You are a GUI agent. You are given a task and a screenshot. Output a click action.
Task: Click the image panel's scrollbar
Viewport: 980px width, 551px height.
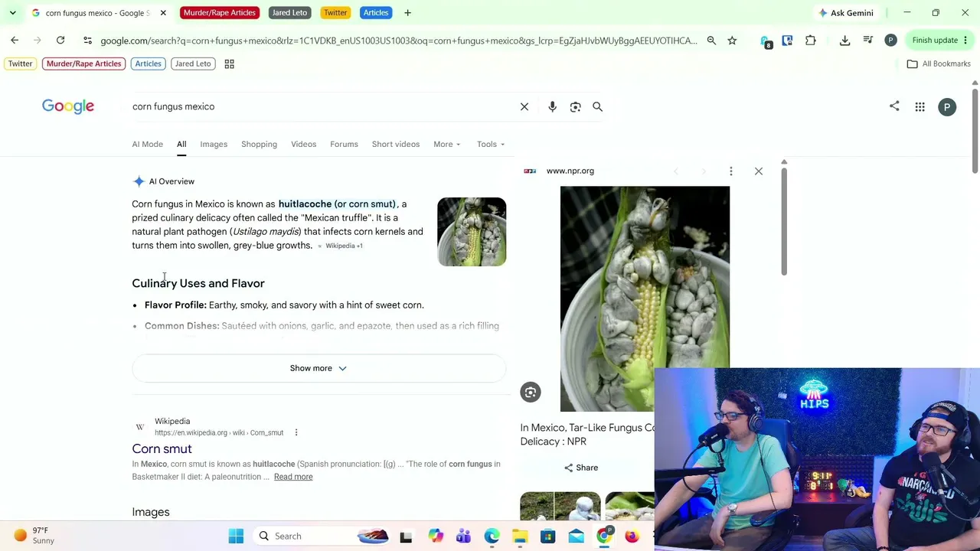click(x=784, y=220)
